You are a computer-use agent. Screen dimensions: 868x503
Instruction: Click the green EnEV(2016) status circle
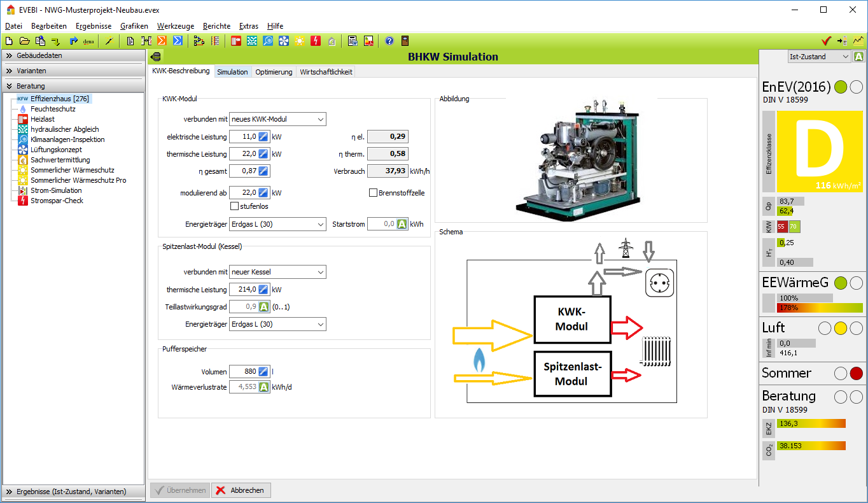click(841, 87)
